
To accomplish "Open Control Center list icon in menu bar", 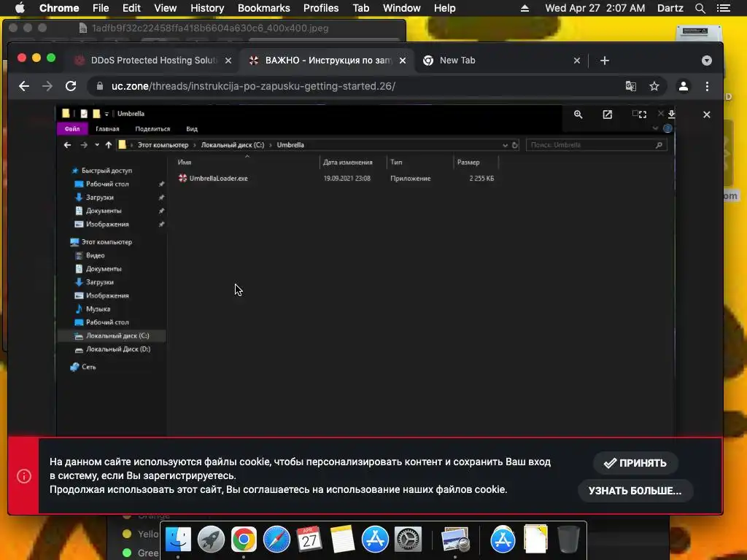I will coord(724,8).
